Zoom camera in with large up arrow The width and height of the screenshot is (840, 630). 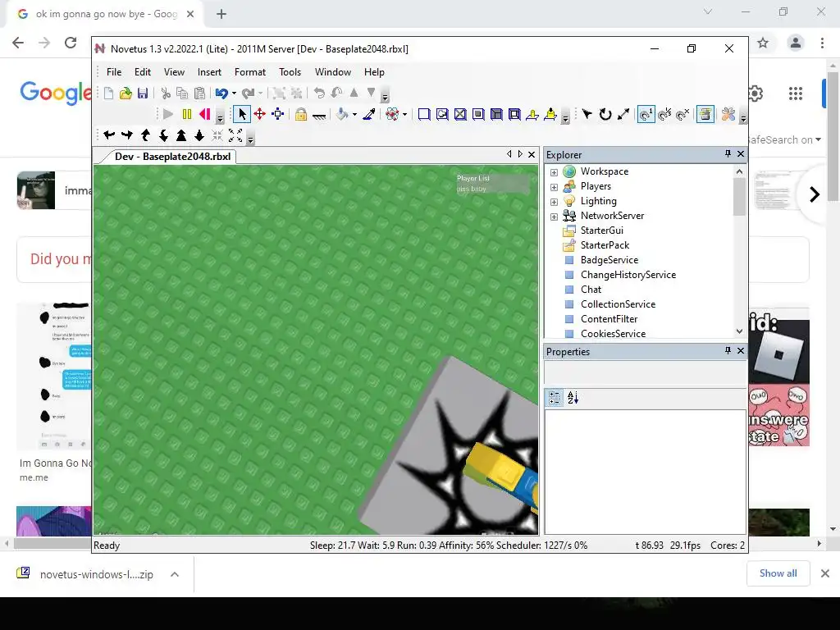point(181,135)
